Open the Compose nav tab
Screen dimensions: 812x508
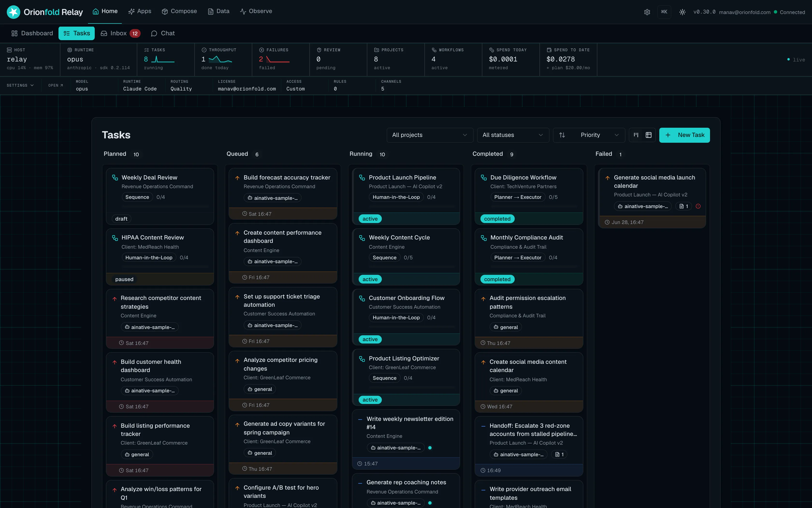point(180,11)
